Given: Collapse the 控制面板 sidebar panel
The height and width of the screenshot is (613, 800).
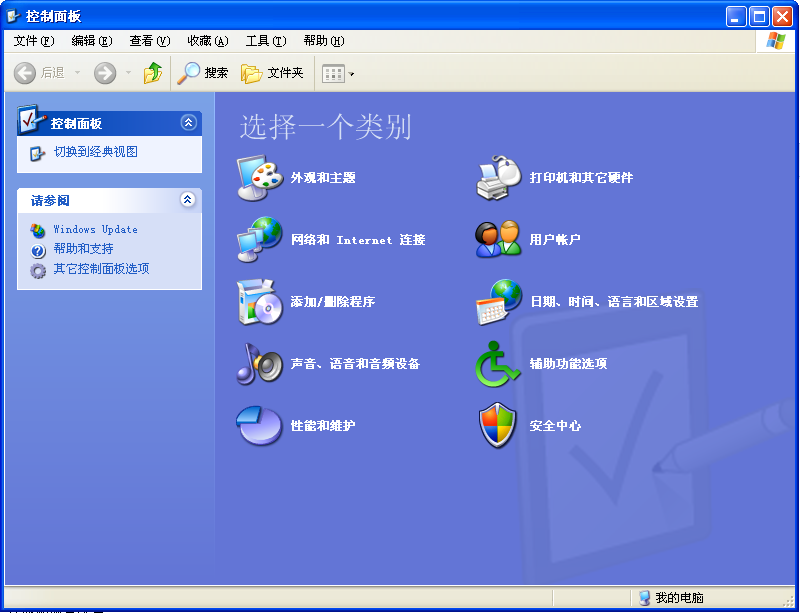Looking at the screenshot, I should tap(188, 122).
